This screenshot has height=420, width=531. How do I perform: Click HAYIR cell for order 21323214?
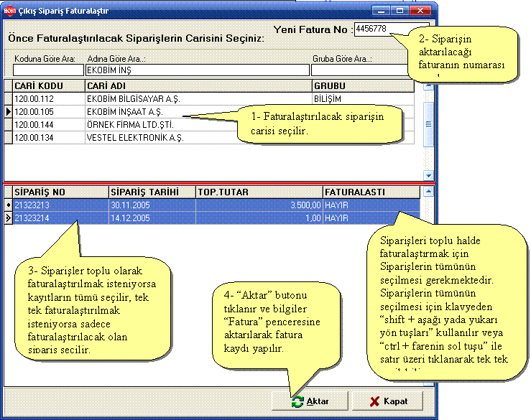click(x=371, y=218)
